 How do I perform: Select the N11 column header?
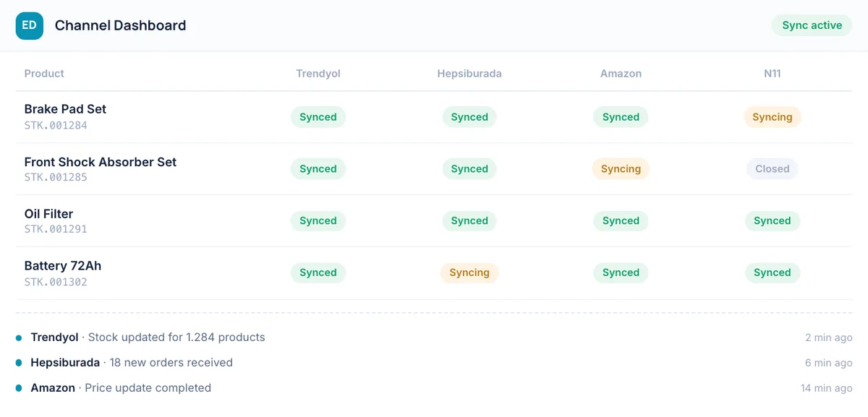point(773,74)
